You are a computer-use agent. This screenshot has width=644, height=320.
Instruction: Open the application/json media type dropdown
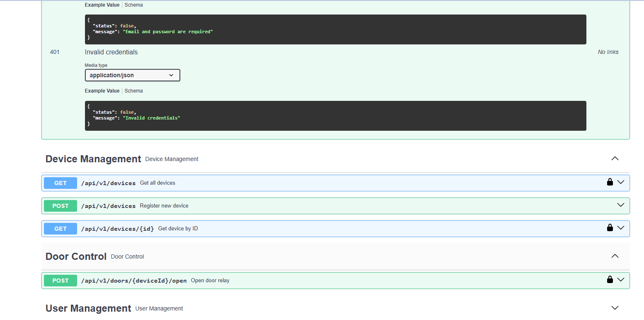(133, 75)
